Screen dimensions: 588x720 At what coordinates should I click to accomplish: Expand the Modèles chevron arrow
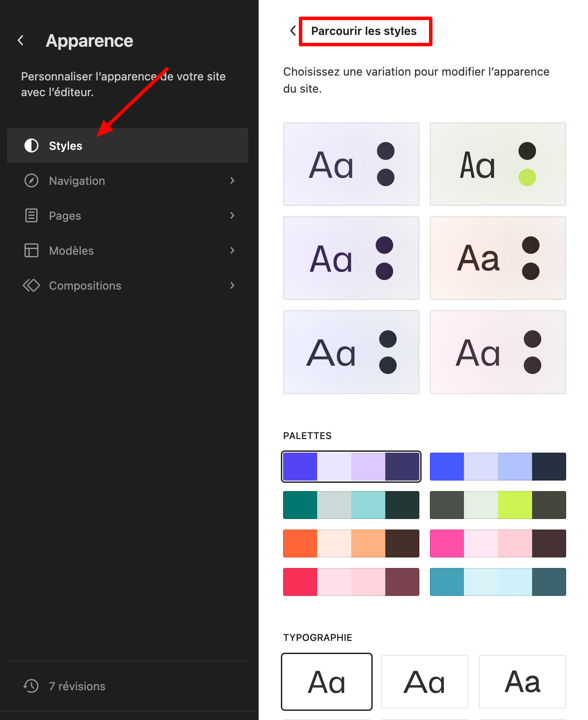pyautogui.click(x=232, y=250)
